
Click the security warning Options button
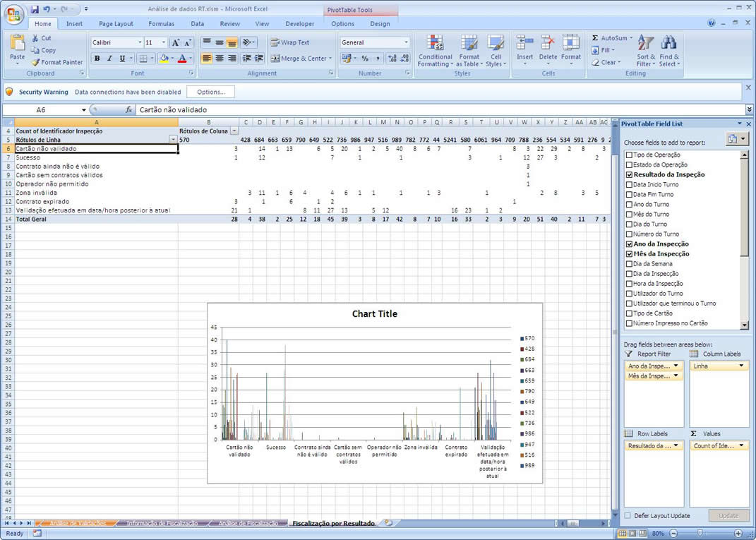(x=210, y=92)
